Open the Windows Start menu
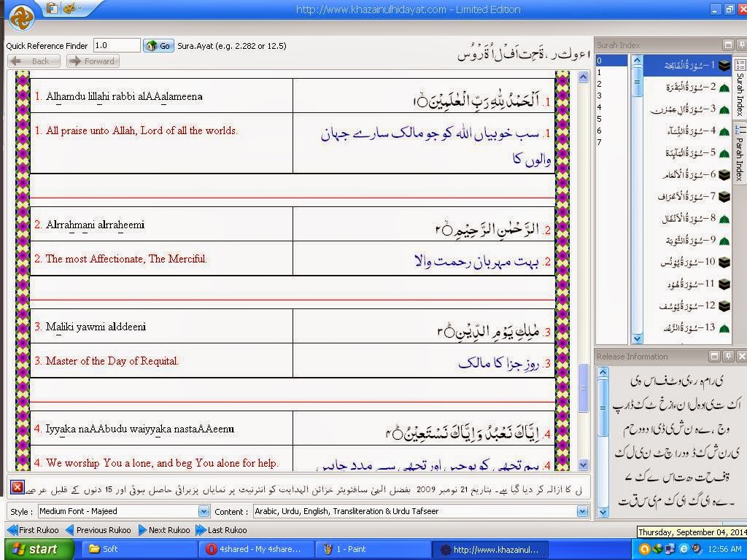The height and width of the screenshot is (560, 747). click(39, 549)
